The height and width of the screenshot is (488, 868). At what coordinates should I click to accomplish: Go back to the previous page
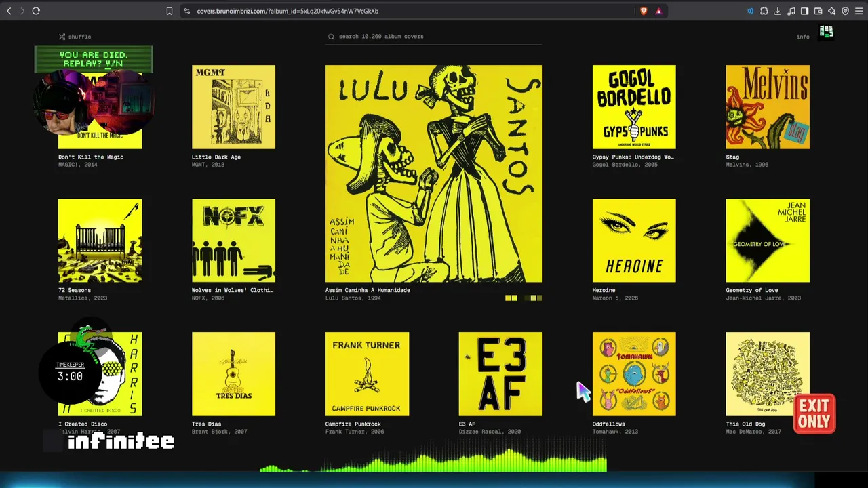coord(9,11)
